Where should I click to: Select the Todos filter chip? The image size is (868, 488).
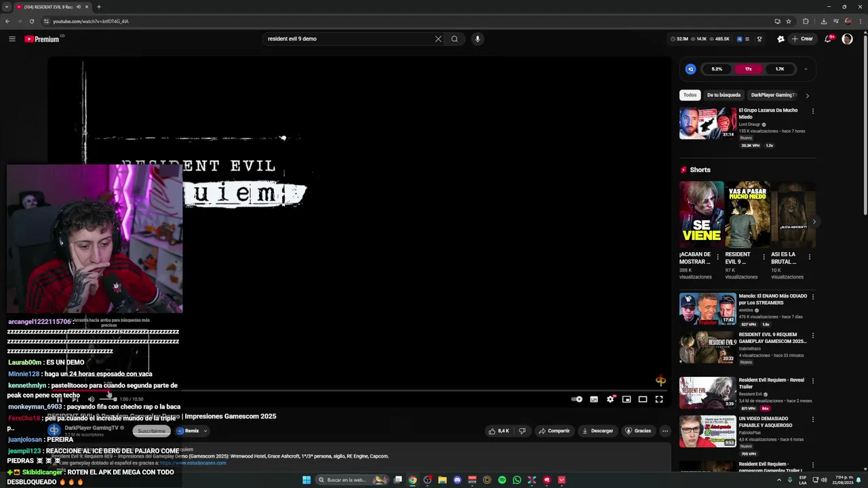[x=690, y=95]
